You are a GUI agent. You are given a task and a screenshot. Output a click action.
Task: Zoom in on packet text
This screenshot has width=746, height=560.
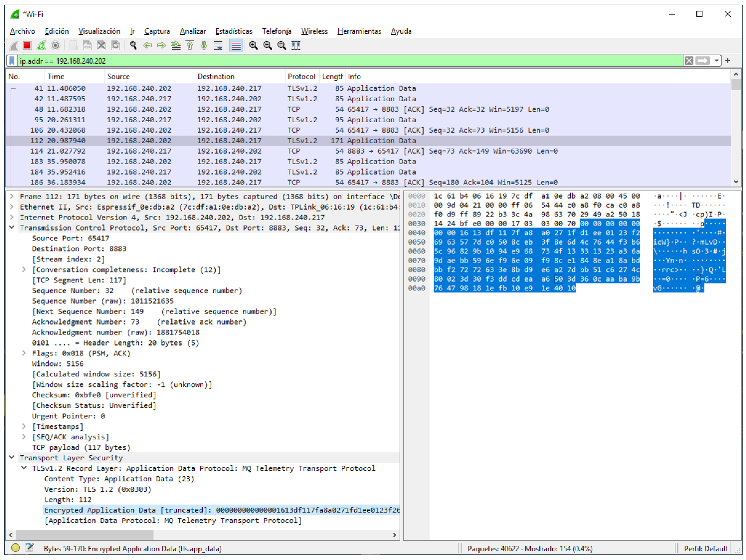pos(253,45)
